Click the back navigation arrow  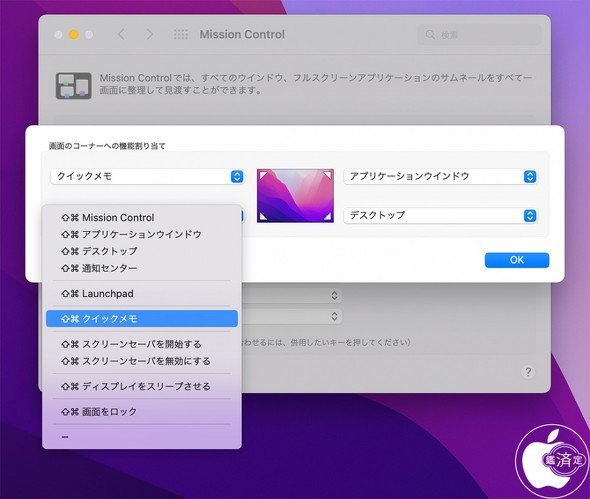point(121,35)
